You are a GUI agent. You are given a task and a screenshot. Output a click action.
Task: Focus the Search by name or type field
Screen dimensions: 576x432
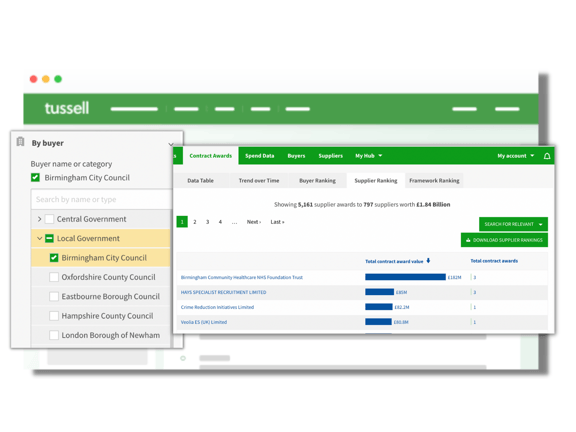click(x=102, y=199)
